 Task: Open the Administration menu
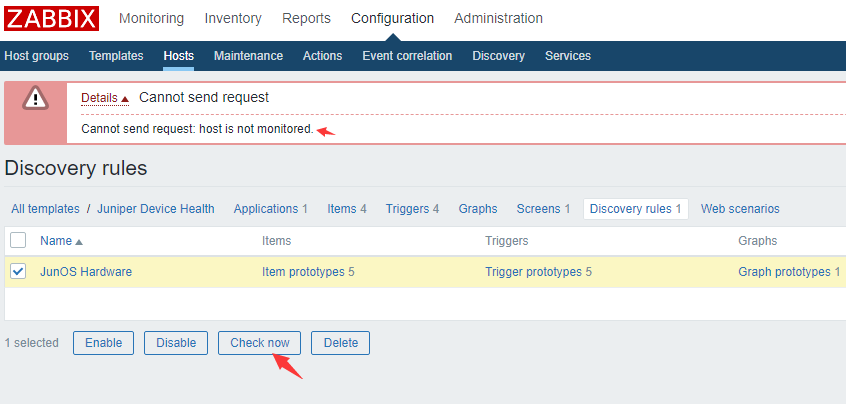[x=498, y=18]
